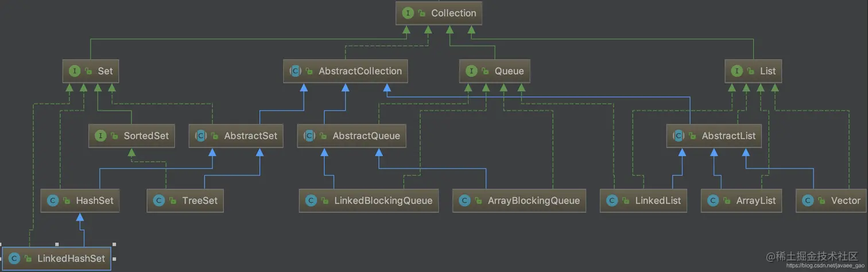
Task: Select the ArrayList class node
Action: coord(742,201)
